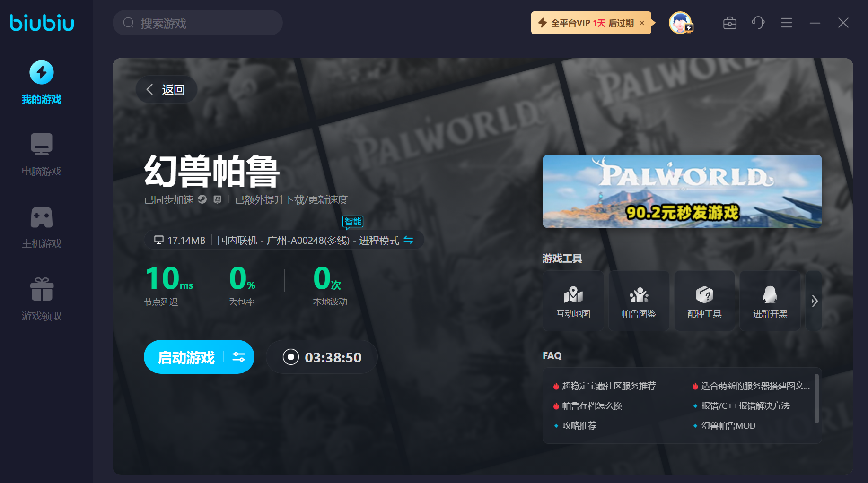Expand more game tools with right chevron
The image size is (868, 483).
[x=814, y=301]
